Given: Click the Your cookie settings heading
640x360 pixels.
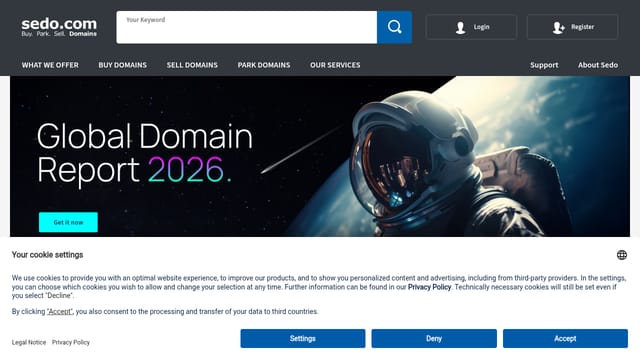Looking at the screenshot, I should (x=47, y=255).
